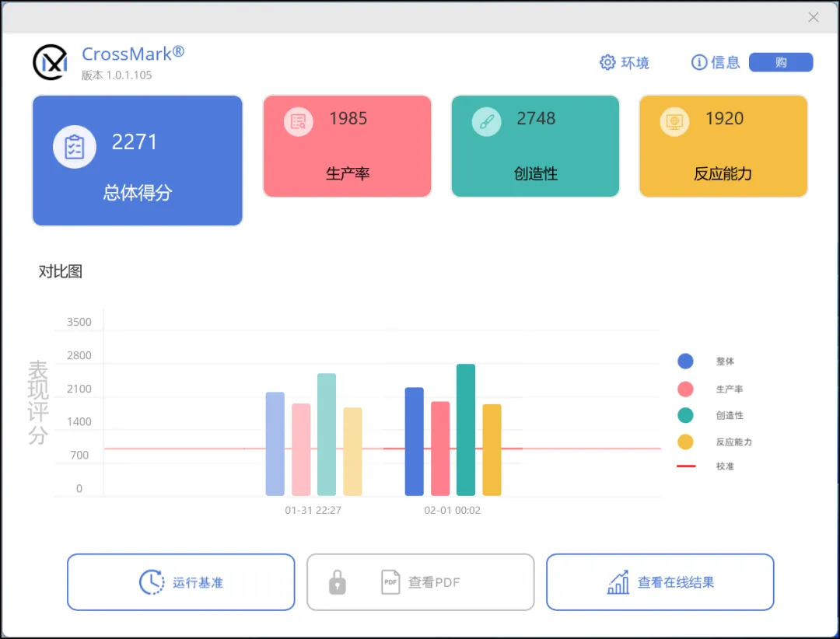
Task: Select the 创造性 2748 score card
Action: [535, 146]
